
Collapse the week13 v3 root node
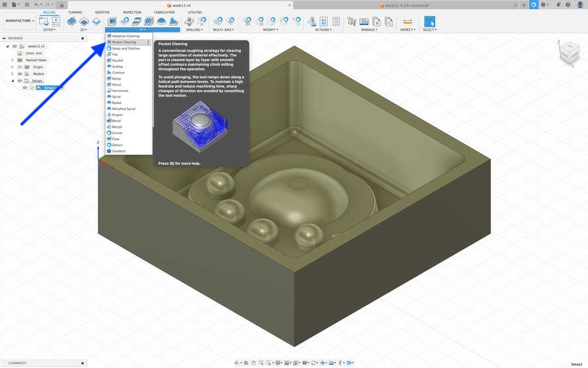coord(8,46)
